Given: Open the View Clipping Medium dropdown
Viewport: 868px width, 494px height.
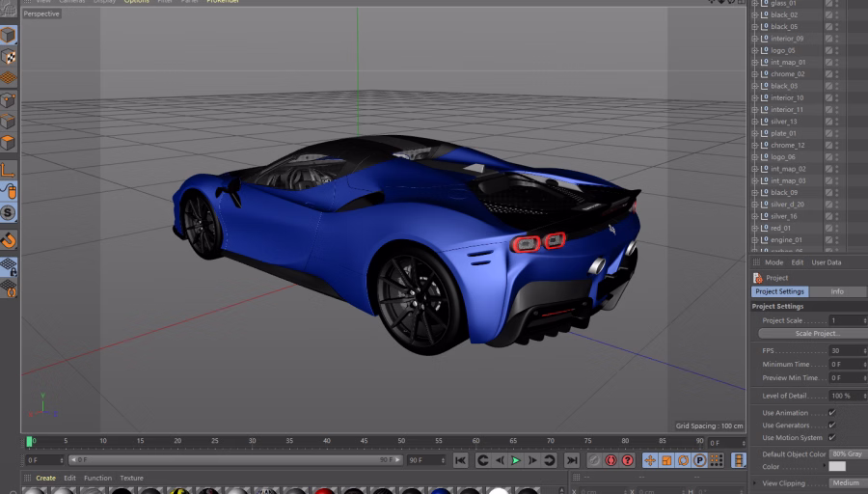Looking at the screenshot, I should pyautogui.click(x=848, y=483).
